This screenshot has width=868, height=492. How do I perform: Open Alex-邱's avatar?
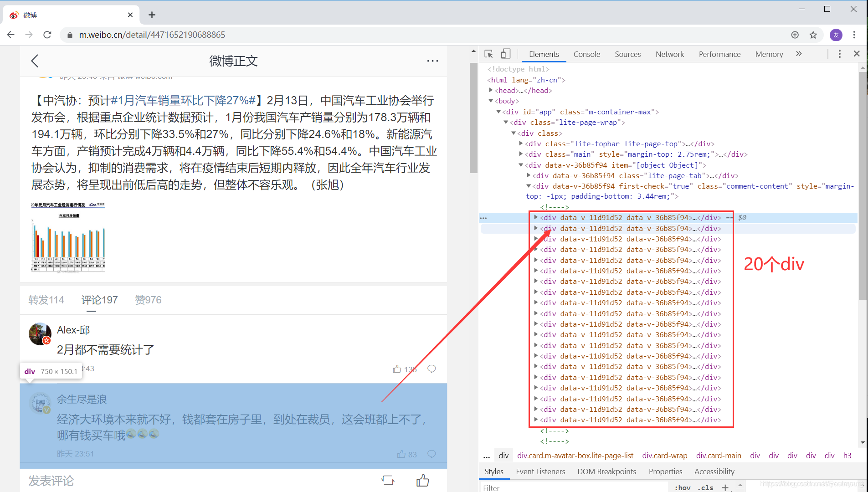(x=40, y=334)
